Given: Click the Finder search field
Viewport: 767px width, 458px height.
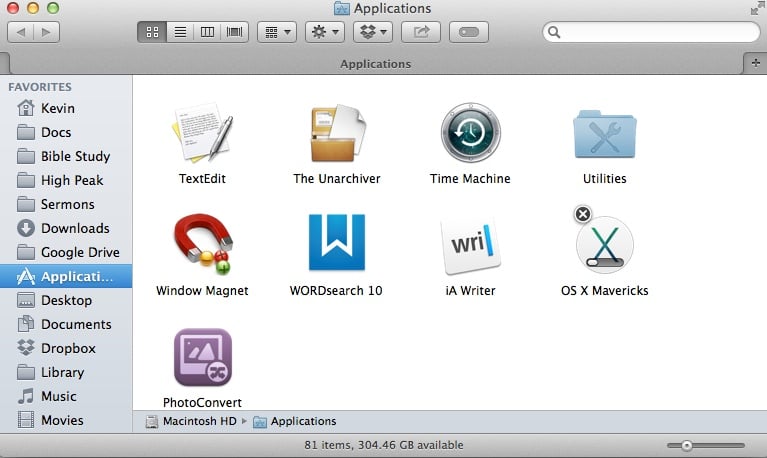Looking at the screenshot, I should [651, 32].
